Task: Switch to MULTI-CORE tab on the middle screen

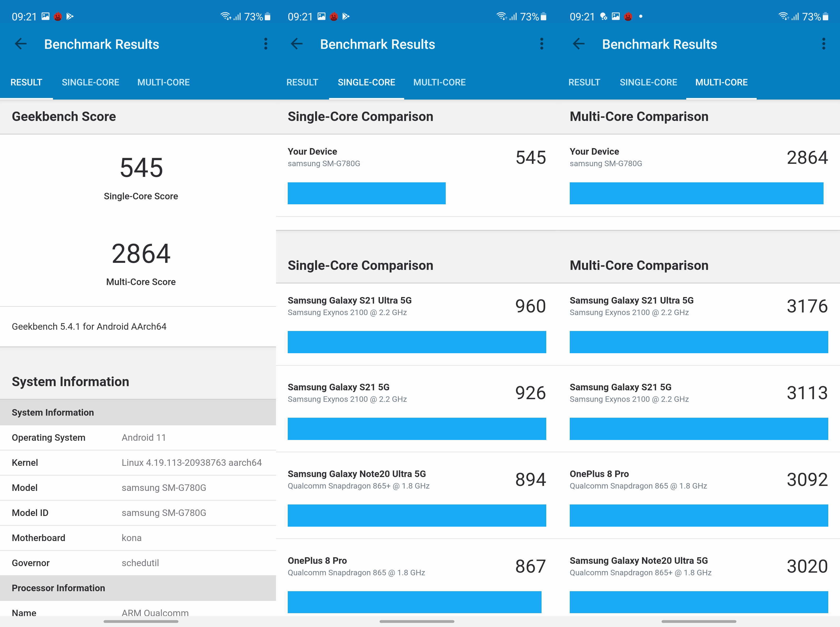Action: click(x=439, y=82)
